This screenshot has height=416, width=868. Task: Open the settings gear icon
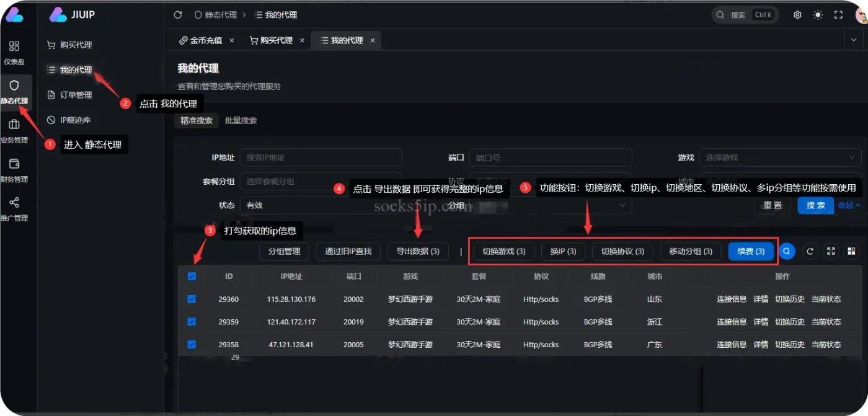(797, 15)
